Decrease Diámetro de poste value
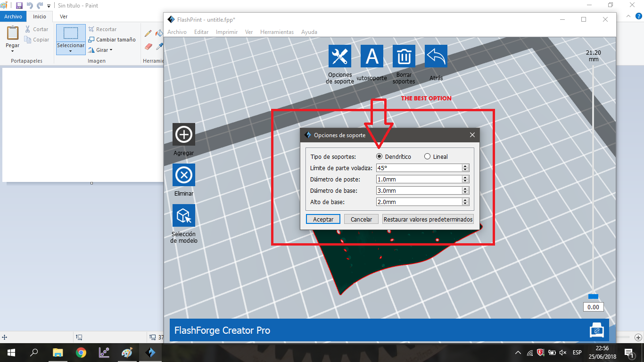Screen dimensions: 644x362 point(465,181)
